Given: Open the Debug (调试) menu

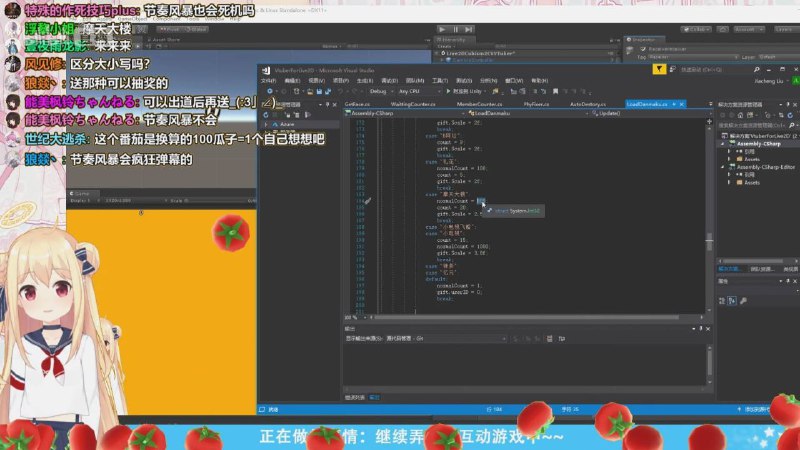Looking at the screenshot, I should [390, 81].
